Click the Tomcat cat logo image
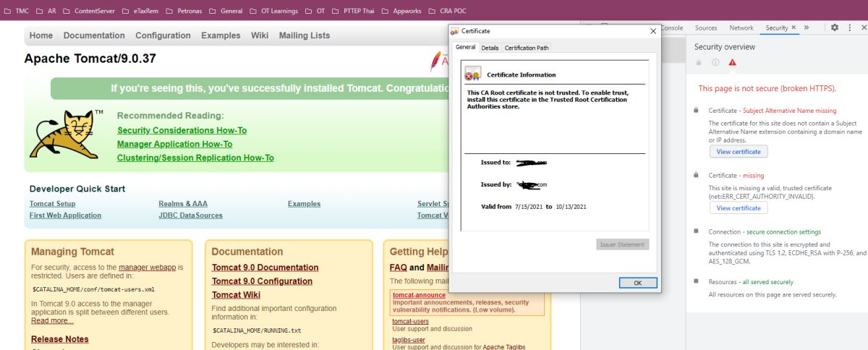The image size is (868, 350). (66, 134)
